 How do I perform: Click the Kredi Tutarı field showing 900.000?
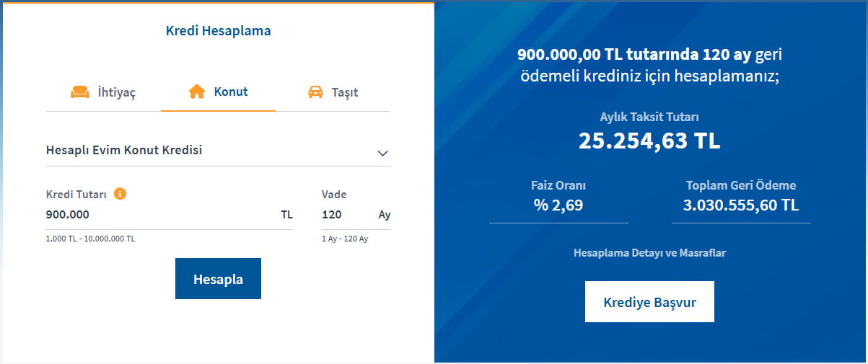[159, 215]
